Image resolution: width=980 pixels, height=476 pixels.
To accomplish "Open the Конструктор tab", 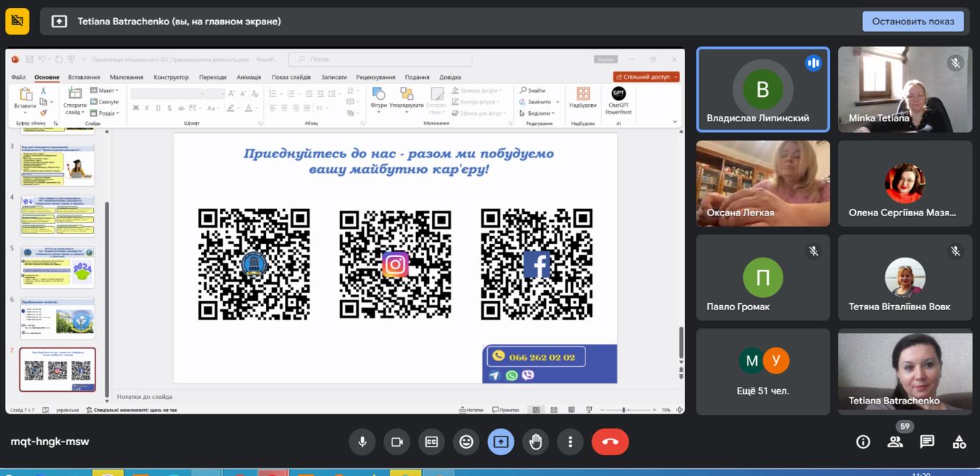I will 171,77.
